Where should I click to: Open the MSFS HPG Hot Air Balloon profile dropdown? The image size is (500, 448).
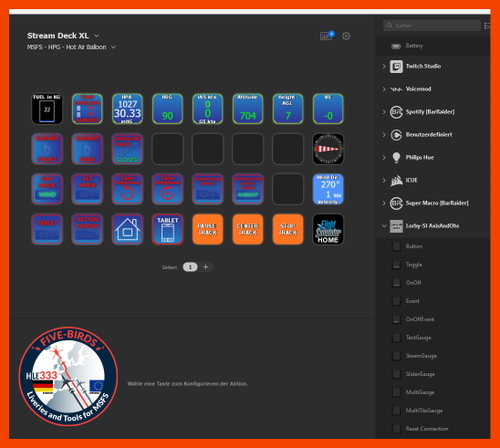113,47
